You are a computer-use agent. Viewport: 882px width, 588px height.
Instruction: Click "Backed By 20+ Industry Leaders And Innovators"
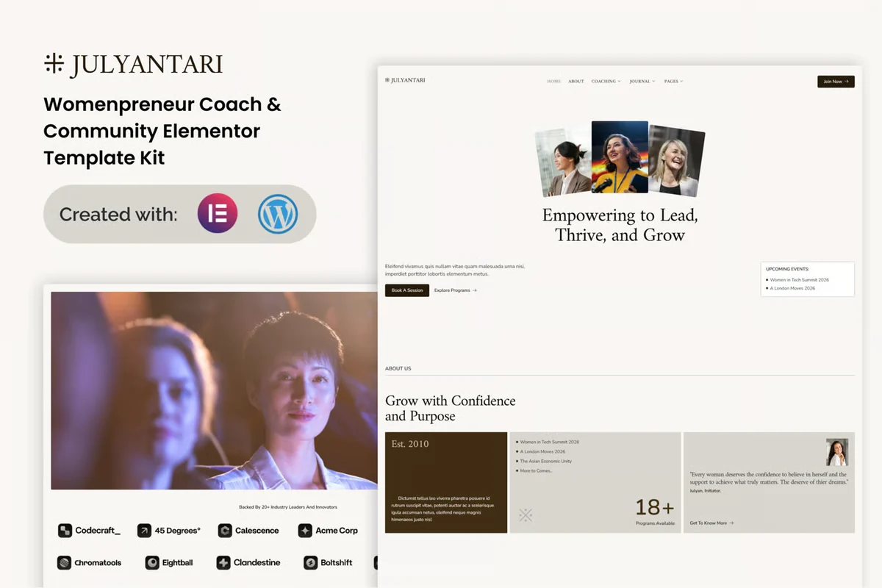tap(288, 507)
